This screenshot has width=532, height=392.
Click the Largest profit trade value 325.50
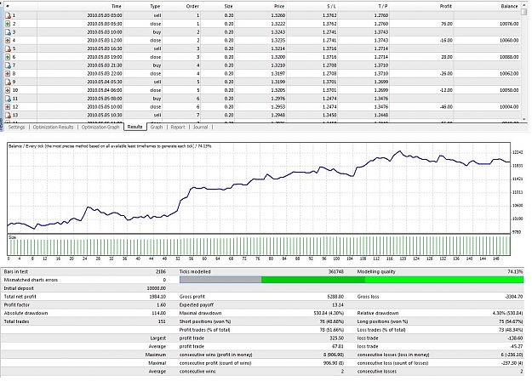(336, 338)
